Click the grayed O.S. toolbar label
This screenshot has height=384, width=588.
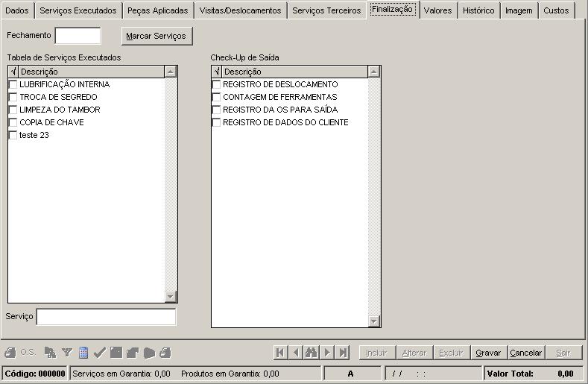click(28, 353)
